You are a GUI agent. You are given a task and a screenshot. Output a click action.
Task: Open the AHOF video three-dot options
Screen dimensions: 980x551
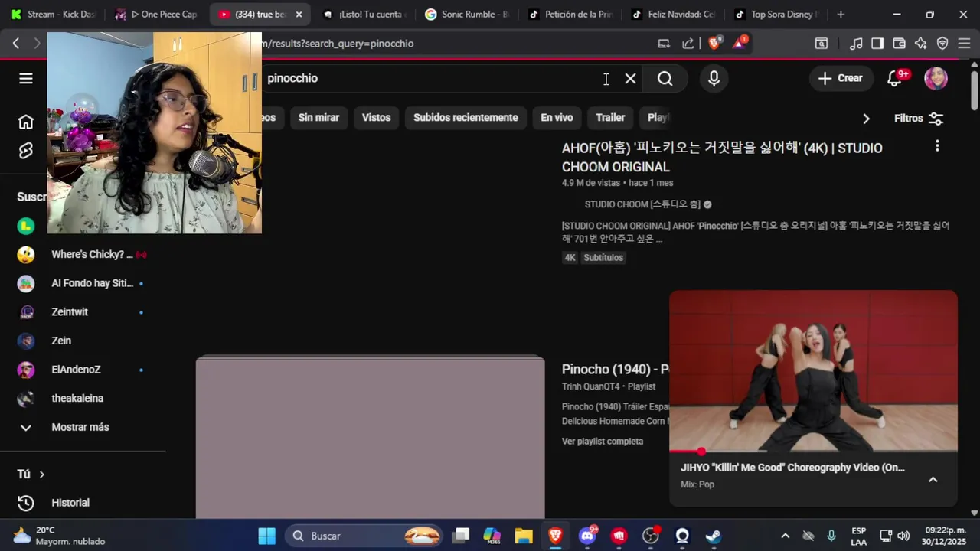tap(936, 145)
